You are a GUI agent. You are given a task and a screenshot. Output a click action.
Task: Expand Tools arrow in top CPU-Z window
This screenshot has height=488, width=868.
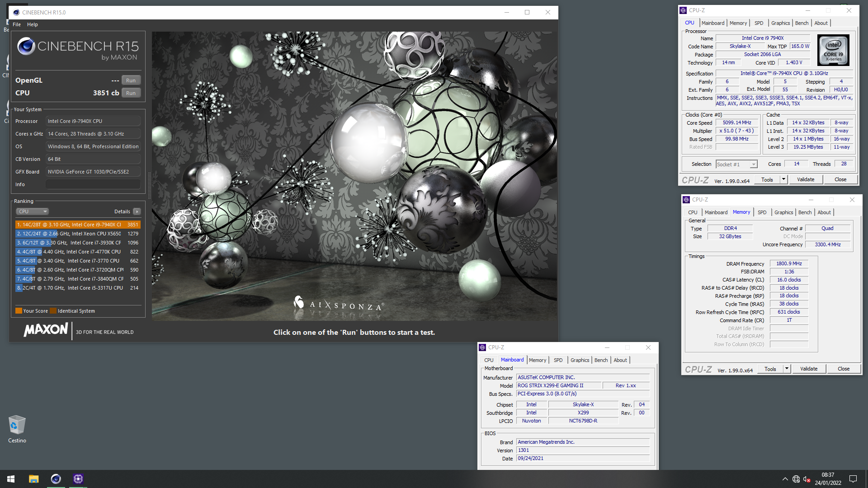coord(783,180)
